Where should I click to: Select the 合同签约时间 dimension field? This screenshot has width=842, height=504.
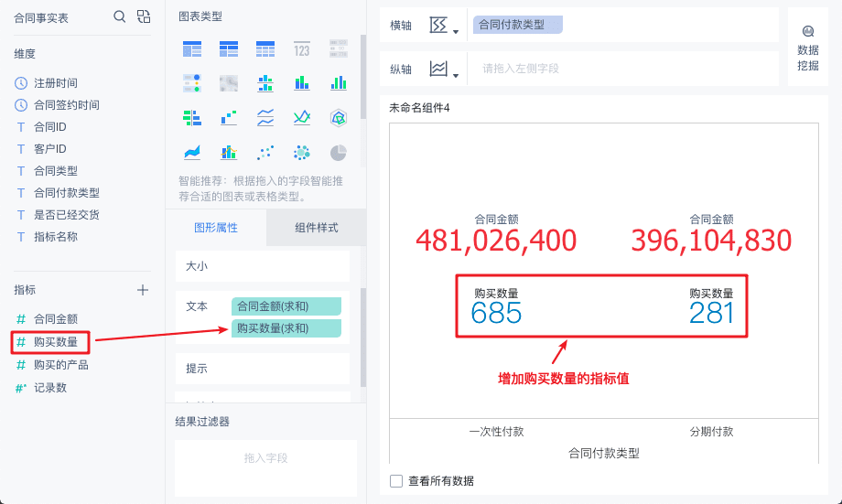coord(67,105)
